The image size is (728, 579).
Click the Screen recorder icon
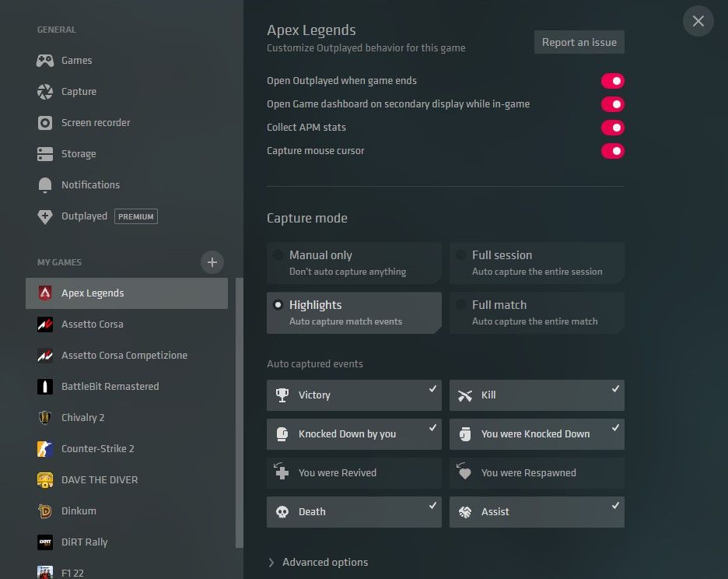45,123
